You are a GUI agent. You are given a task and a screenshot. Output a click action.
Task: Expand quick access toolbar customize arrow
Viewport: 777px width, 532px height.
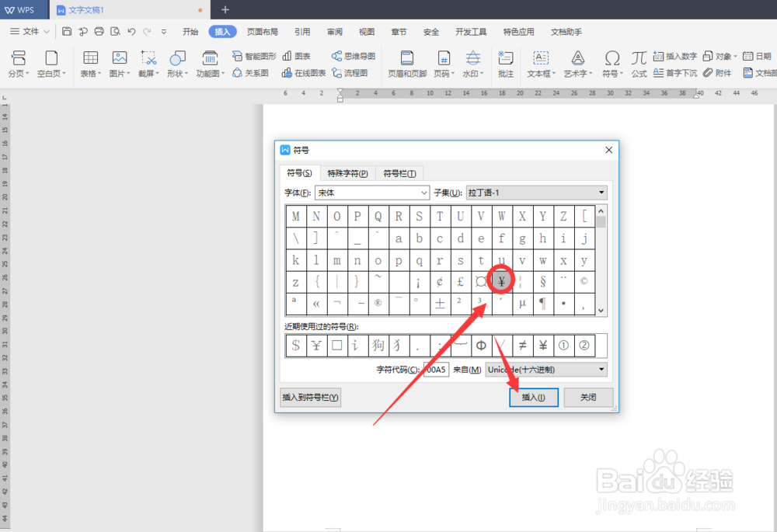click(163, 32)
